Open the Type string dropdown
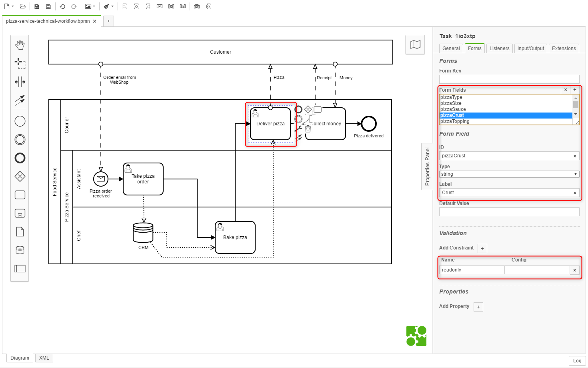This screenshot has height=368, width=588. [x=509, y=174]
